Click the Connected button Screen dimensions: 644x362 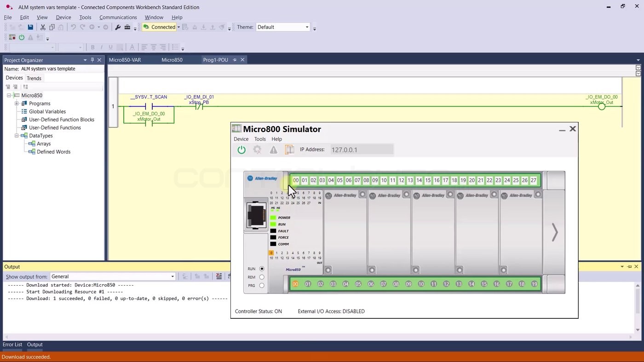pos(159,27)
